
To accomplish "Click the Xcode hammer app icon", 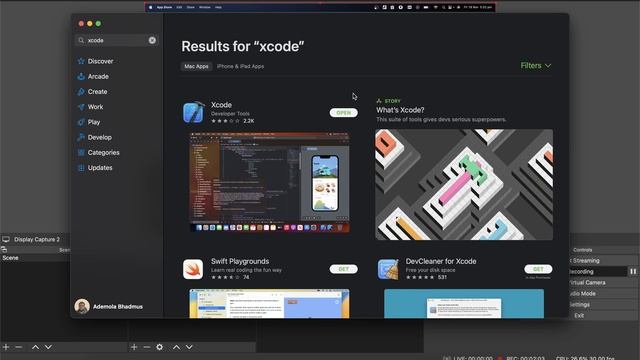I will 193,112.
